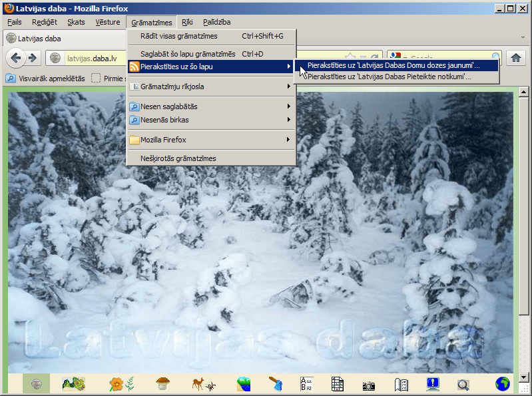Expand the Nesen saglabātās submenu arrow
This screenshot has height=396, width=532.
pos(288,106)
